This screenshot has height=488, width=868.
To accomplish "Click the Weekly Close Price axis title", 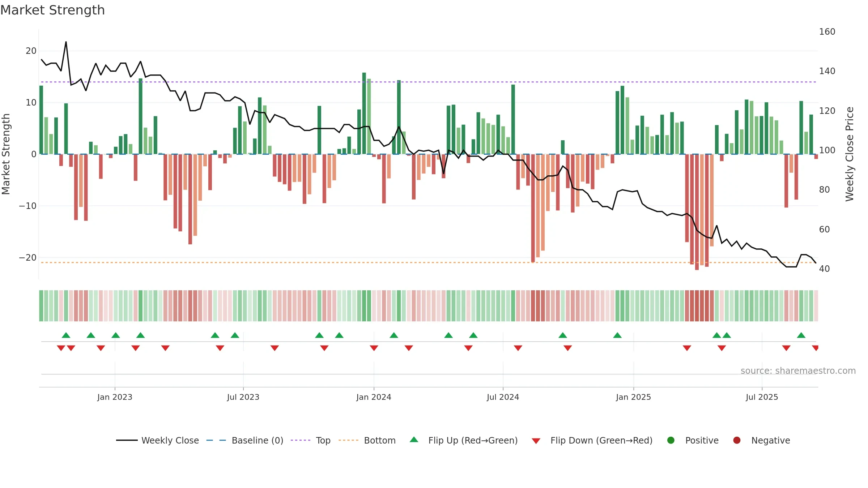I will pyautogui.click(x=849, y=154).
